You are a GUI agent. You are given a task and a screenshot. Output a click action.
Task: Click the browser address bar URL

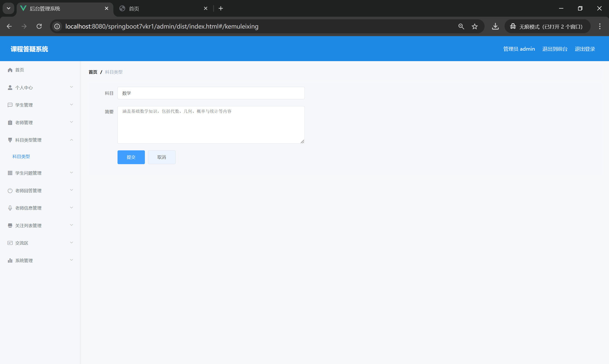[x=162, y=26]
